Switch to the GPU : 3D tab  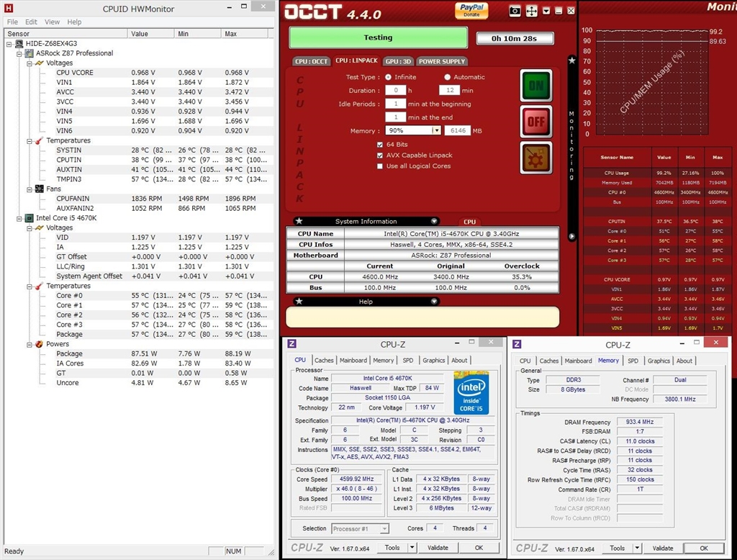pyautogui.click(x=398, y=61)
